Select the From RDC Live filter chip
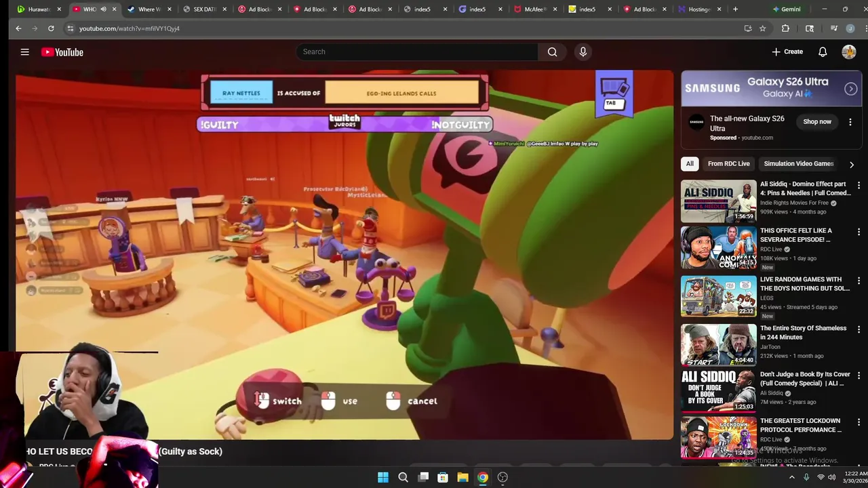The width and height of the screenshot is (868, 488). pos(728,164)
